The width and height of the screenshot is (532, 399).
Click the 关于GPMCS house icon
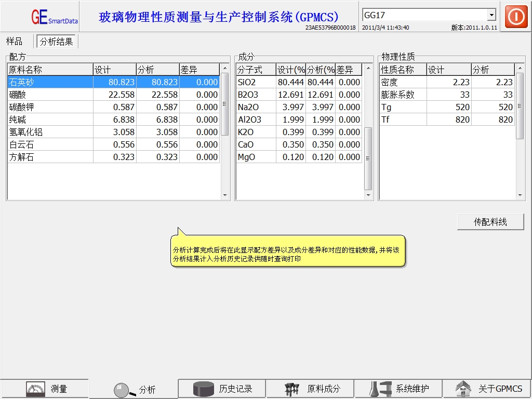463,389
